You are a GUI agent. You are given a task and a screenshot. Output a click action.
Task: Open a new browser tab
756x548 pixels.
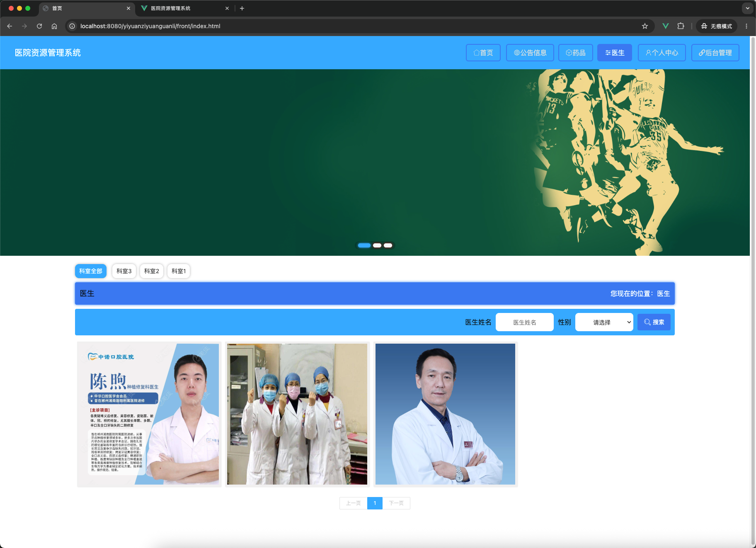click(x=242, y=8)
